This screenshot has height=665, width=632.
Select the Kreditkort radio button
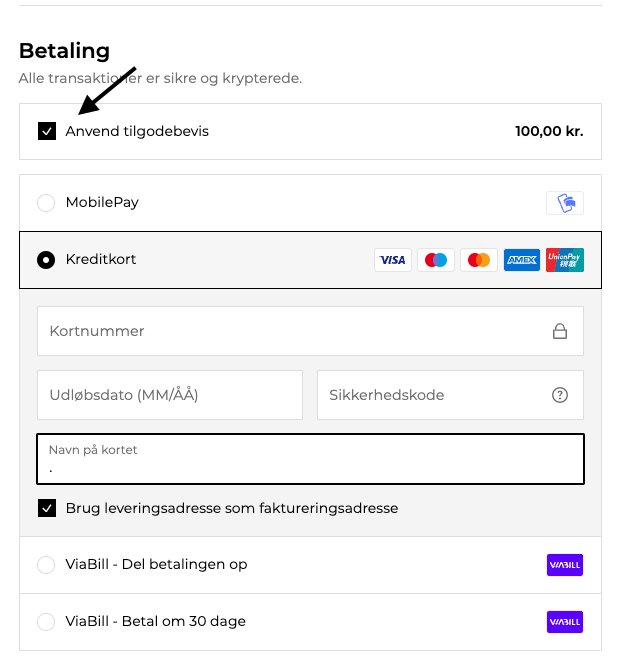click(x=46, y=260)
